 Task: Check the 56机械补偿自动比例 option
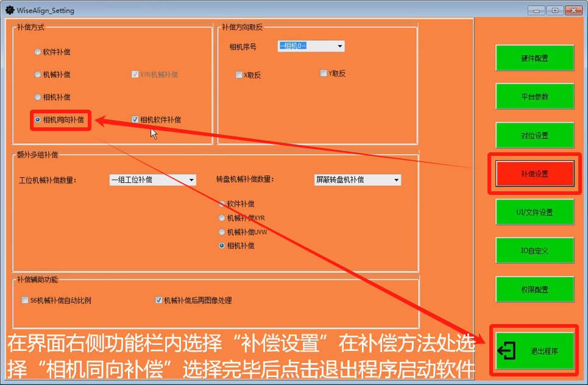tap(25, 300)
